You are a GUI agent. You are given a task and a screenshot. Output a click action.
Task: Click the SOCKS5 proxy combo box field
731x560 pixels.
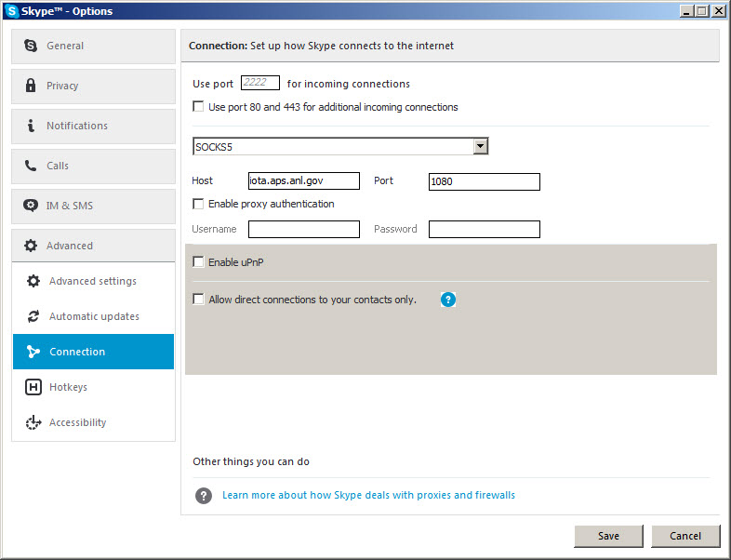click(x=340, y=146)
